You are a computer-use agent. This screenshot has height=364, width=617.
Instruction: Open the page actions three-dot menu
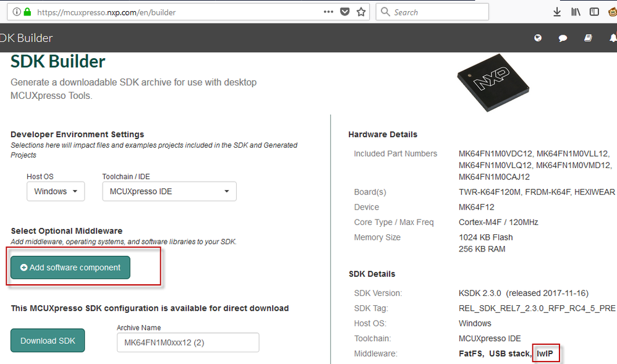328,12
